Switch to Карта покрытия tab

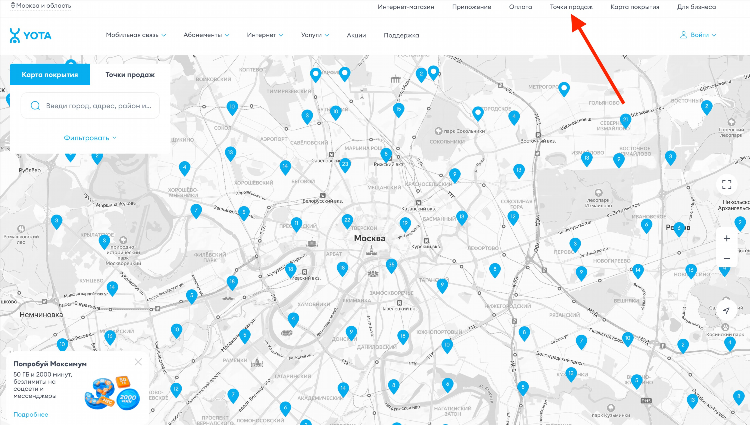pos(50,75)
